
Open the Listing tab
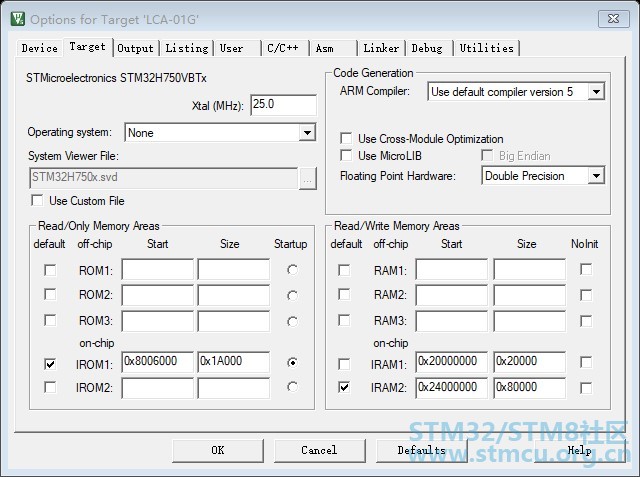[x=187, y=48]
